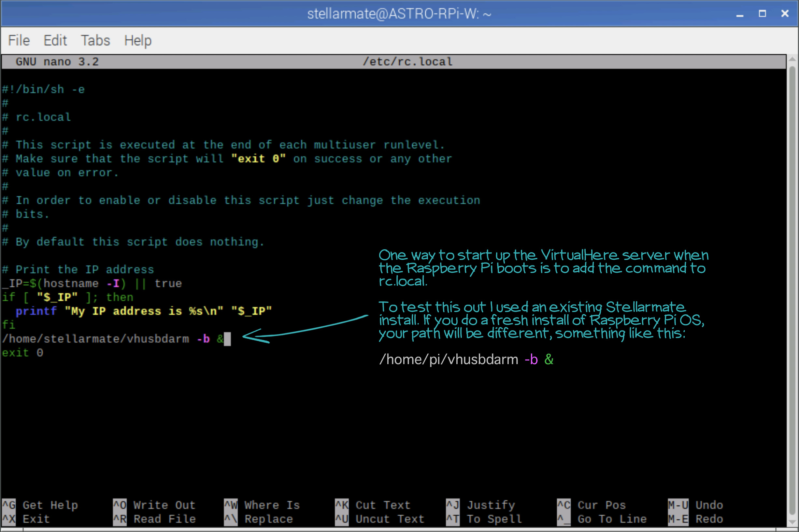Click the vertical scrollbar track
The width and height of the screenshot is (799, 532).
(x=792, y=288)
